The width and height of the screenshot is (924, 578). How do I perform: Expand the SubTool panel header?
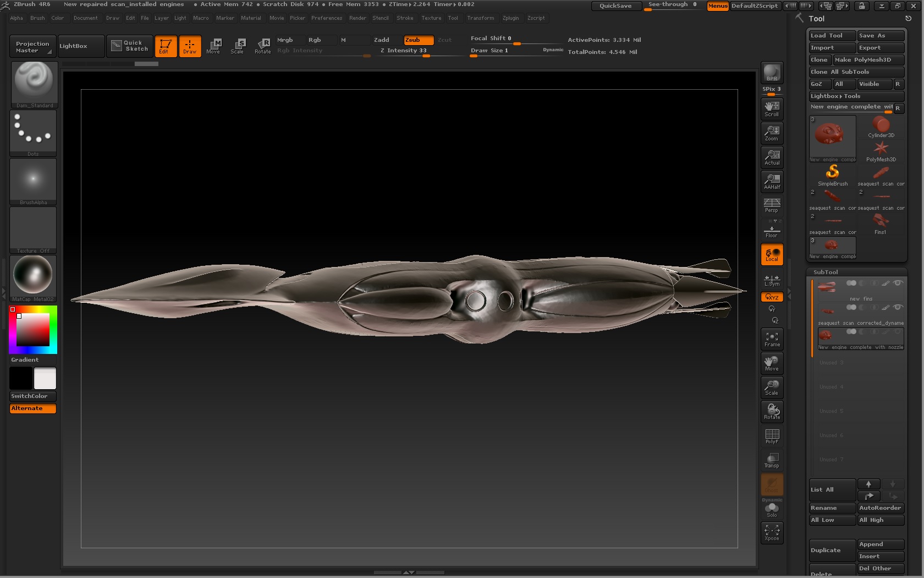point(826,272)
